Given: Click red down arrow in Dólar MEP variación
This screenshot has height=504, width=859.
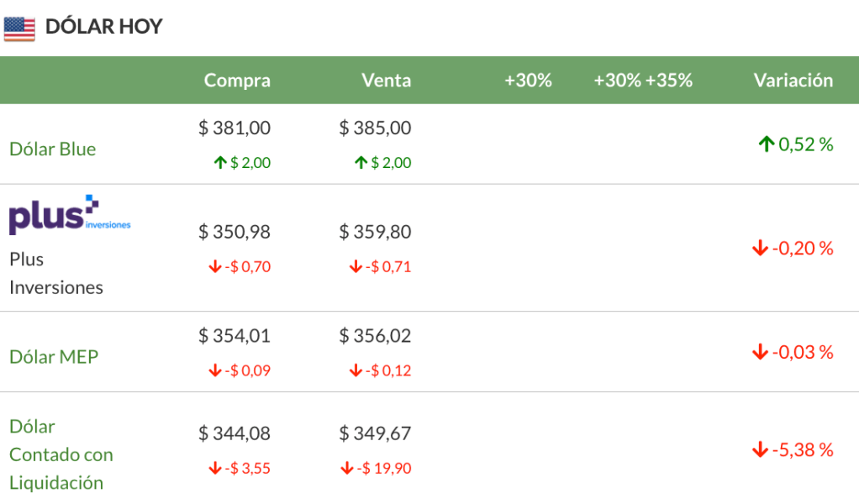Looking at the screenshot, I should tap(760, 352).
